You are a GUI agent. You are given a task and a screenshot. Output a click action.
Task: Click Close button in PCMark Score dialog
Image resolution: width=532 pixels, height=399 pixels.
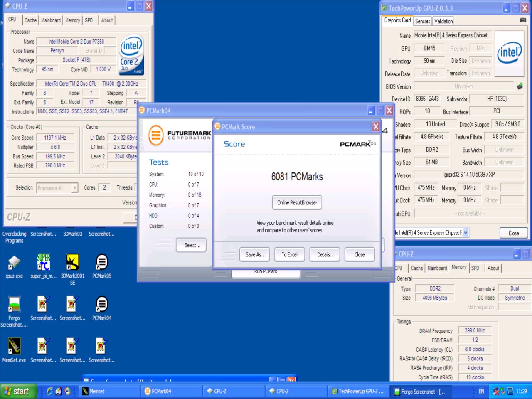[x=360, y=254]
